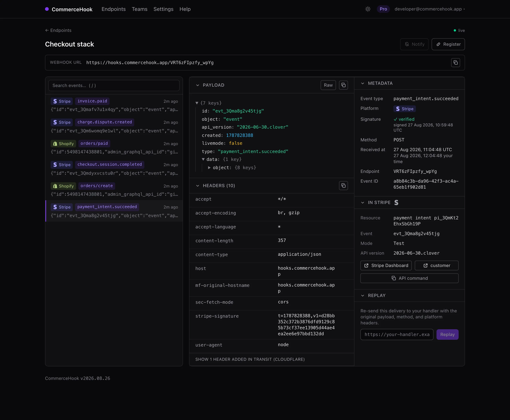Image resolution: width=510 pixels, height=420 pixels.
Task: Copy the API command
Action: pyautogui.click(x=409, y=278)
